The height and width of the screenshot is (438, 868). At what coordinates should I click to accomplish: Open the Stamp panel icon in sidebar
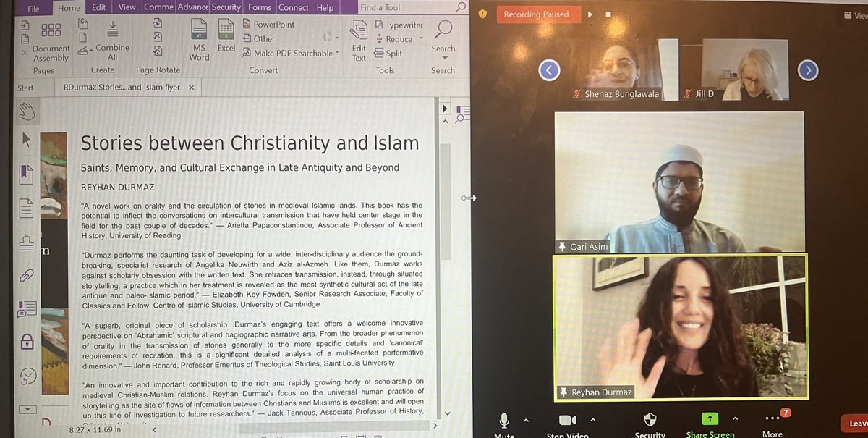coord(26,242)
